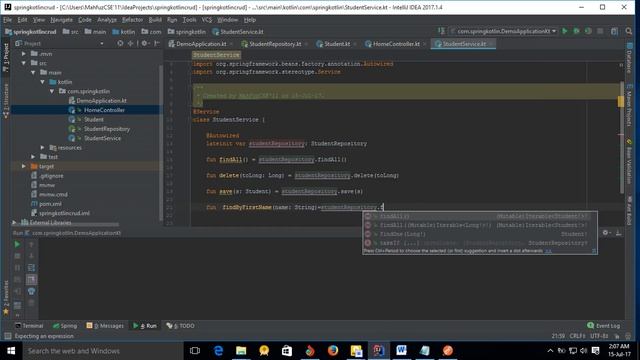Toggle the Project tool window side tab
The image size is (640, 360).
coord(6,57)
